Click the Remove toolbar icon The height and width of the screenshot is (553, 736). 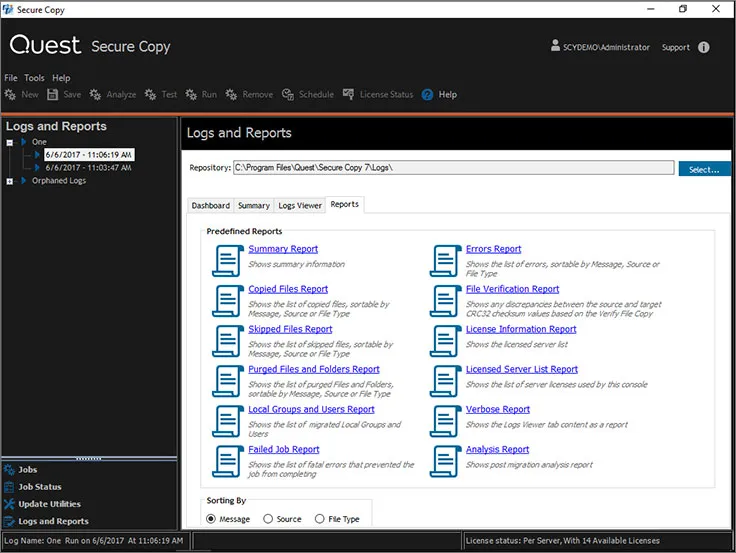[231, 94]
